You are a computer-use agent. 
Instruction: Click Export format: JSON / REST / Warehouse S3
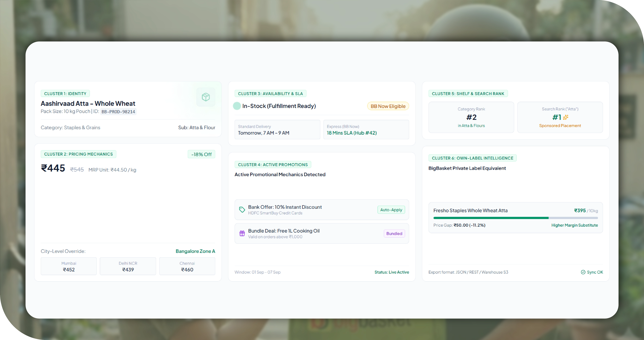468,272
